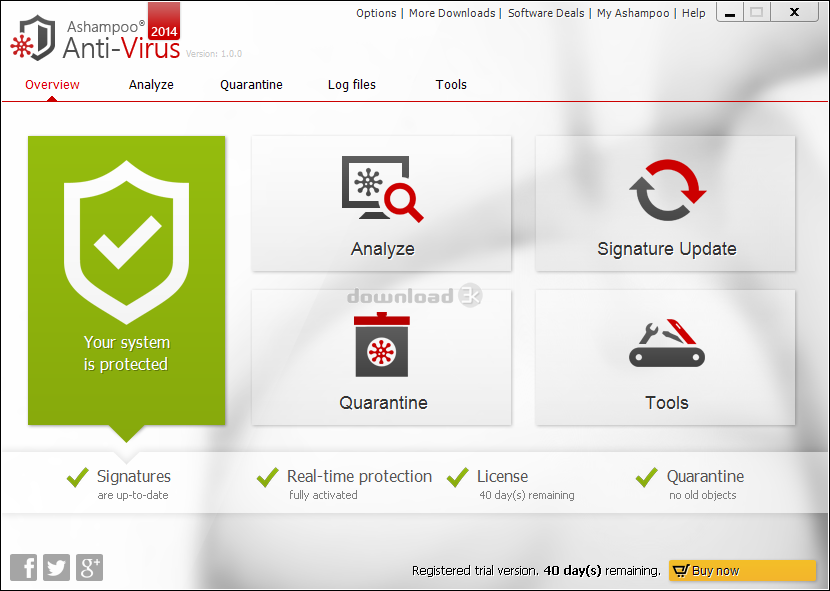Open My Ashampoo link
The image size is (830, 591).
point(633,13)
